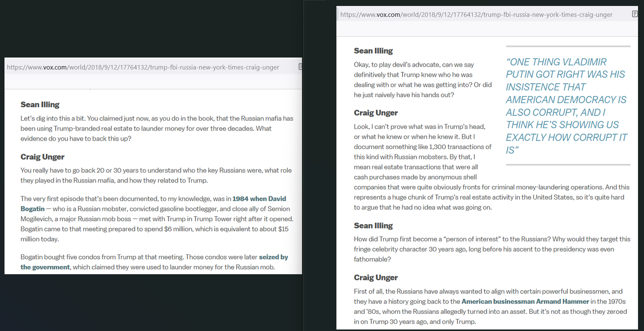
Task: Click 'Craig Unger' heading above 'First of all, the Russians'
Action: point(376,277)
